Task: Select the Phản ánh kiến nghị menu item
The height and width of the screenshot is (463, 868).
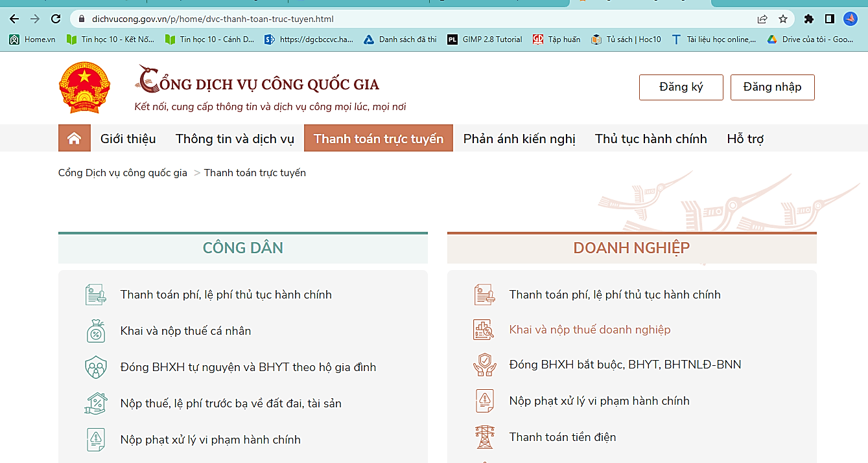Action: coord(519,139)
